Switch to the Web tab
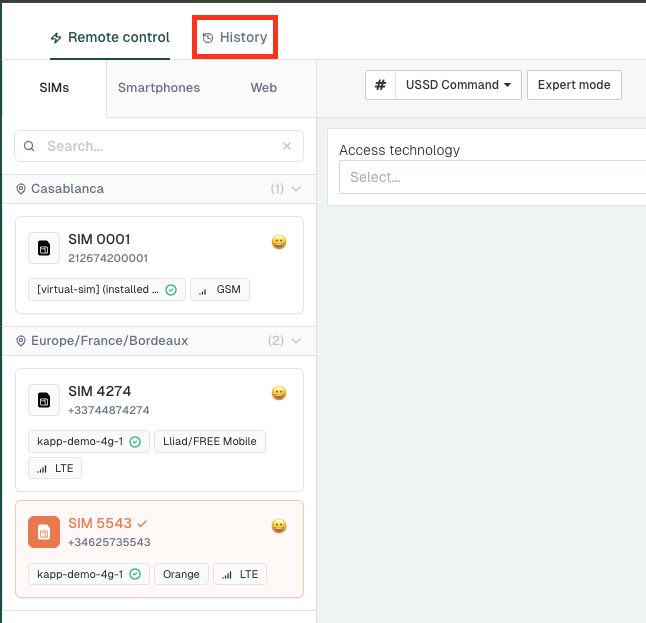The height and width of the screenshot is (623, 646). 264,88
